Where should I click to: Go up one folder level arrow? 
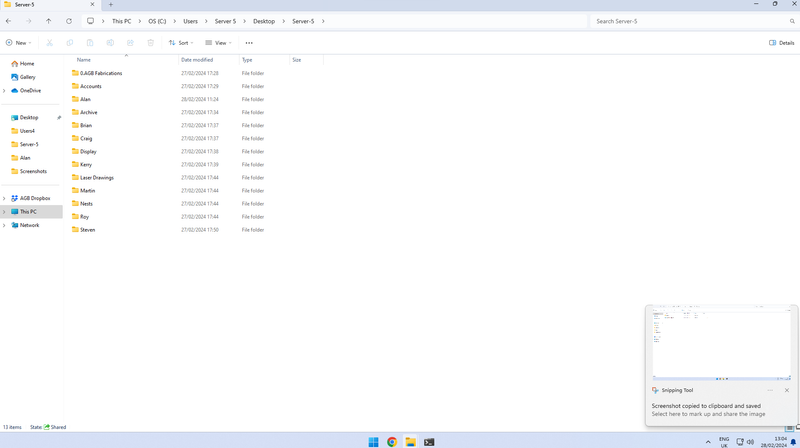tap(48, 21)
